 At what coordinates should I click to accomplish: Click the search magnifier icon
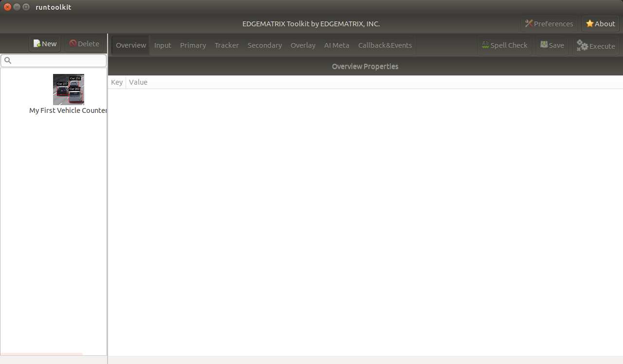click(x=8, y=60)
